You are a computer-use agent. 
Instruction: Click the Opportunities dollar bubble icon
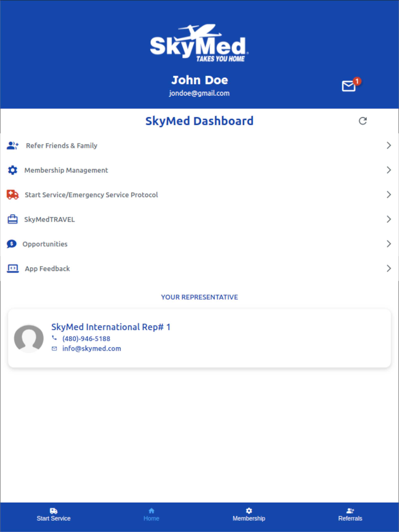(x=11, y=244)
